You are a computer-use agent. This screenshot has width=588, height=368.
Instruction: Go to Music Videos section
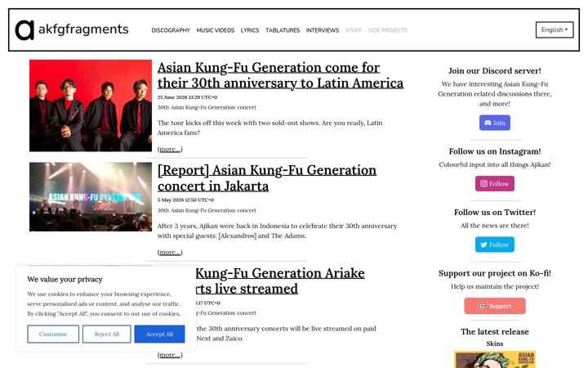coord(216,30)
